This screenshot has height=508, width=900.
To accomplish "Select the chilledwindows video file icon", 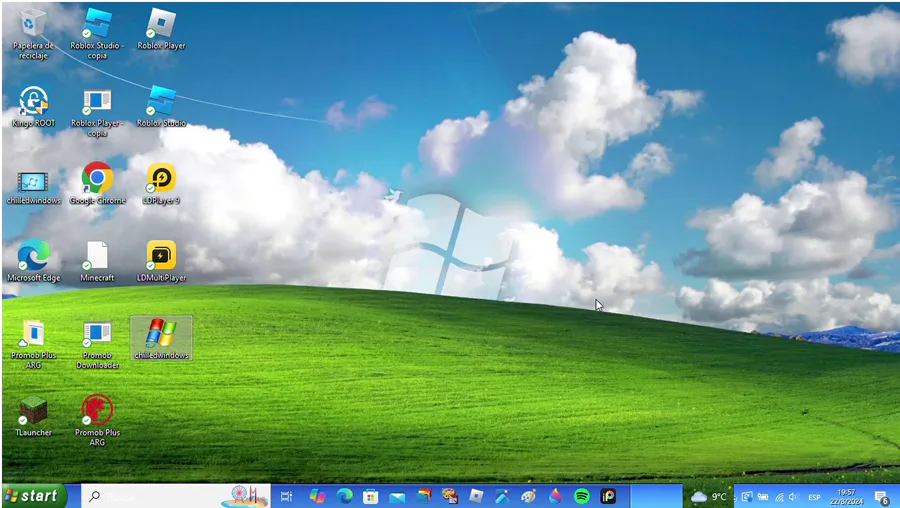I will click(x=33, y=185).
